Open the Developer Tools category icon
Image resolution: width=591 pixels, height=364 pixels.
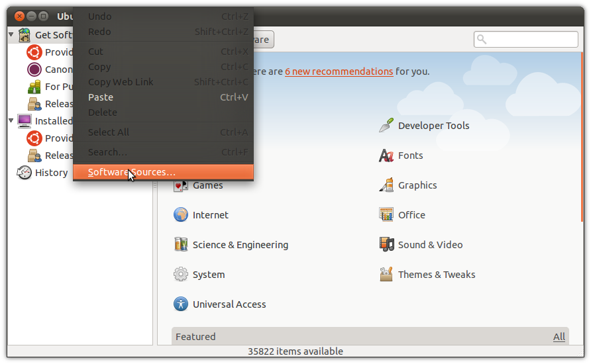click(386, 125)
